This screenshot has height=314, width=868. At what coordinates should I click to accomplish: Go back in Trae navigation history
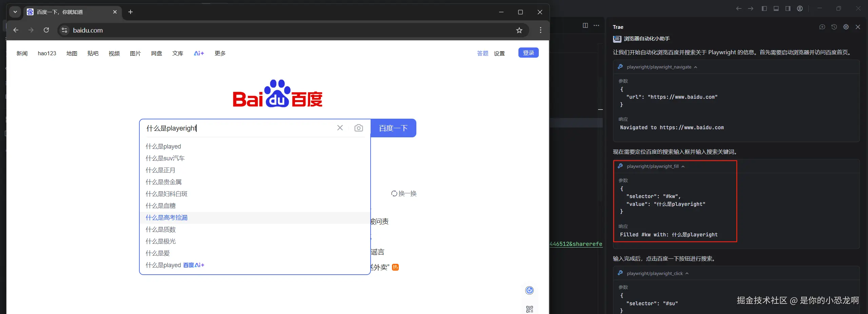(739, 8)
